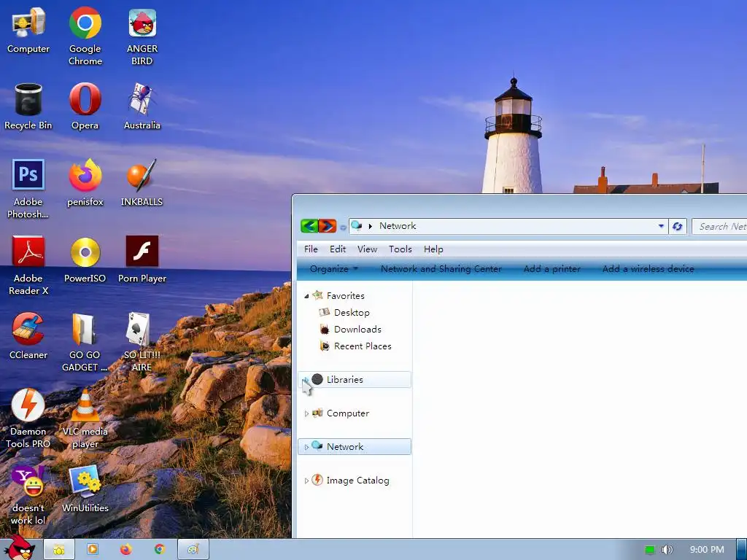Select Desktop under Favorites

(352, 312)
